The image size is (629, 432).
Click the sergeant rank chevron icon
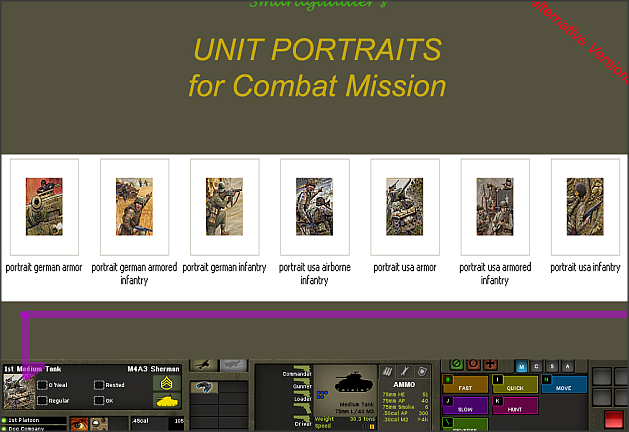pyautogui.click(x=166, y=383)
